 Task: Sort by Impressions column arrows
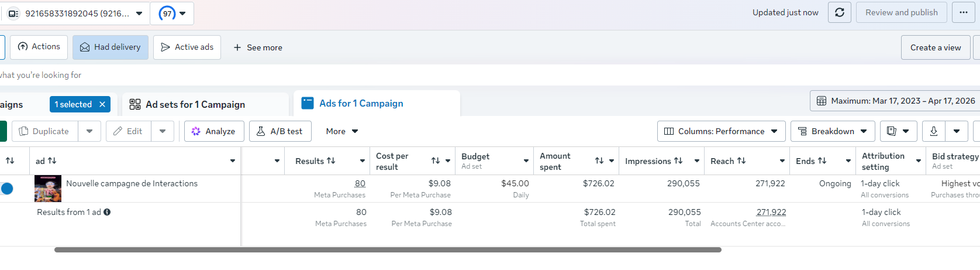[678, 161]
